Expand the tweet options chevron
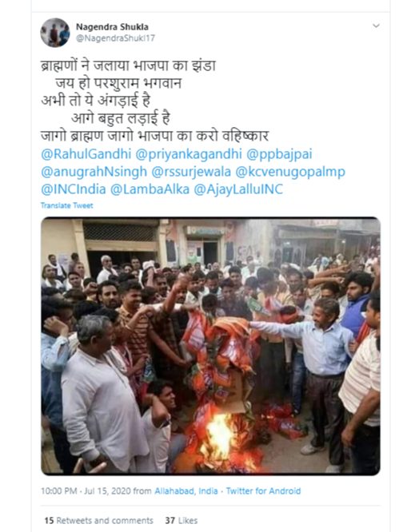Image resolution: width=403 pixels, height=532 pixels. [x=376, y=26]
